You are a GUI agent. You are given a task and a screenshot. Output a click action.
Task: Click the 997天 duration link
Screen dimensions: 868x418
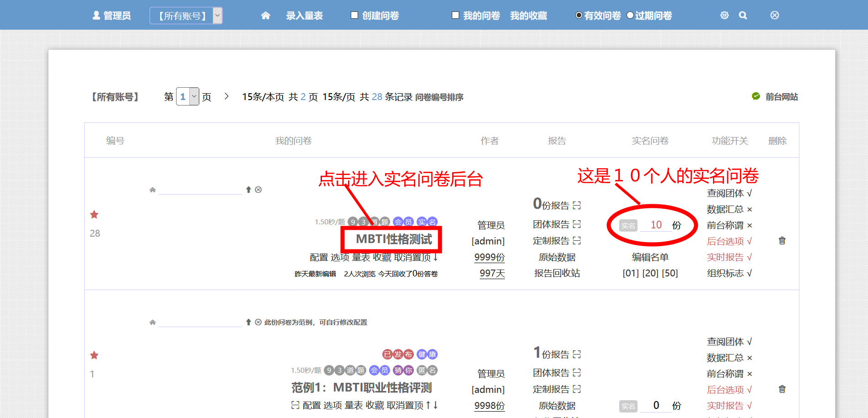click(x=492, y=273)
